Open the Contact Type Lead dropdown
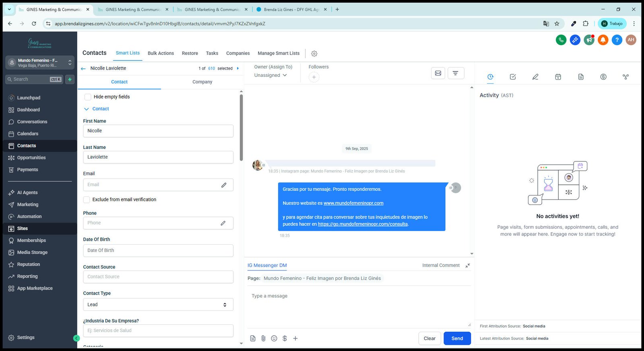The height and width of the screenshot is (351, 644). [x=158, y=305]
